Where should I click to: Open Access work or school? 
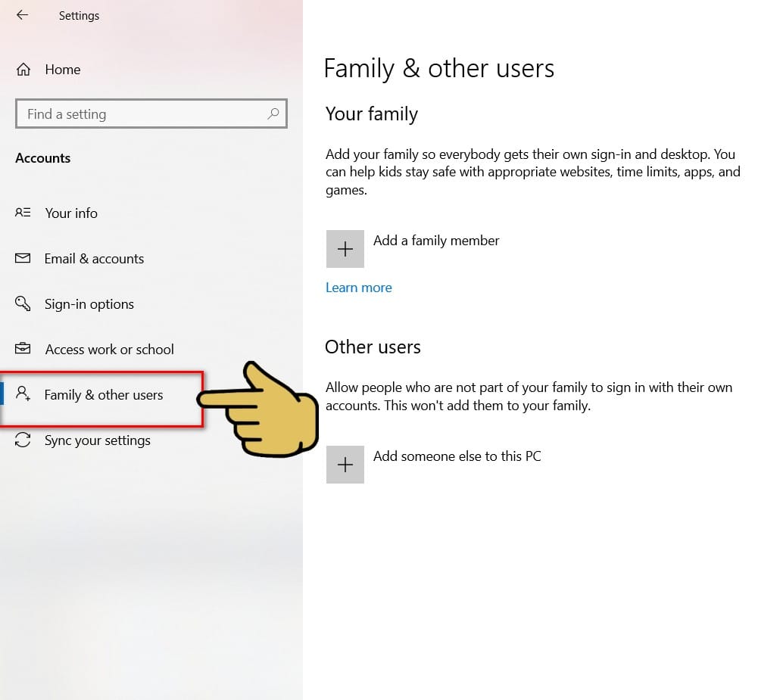tap(109, 350)
